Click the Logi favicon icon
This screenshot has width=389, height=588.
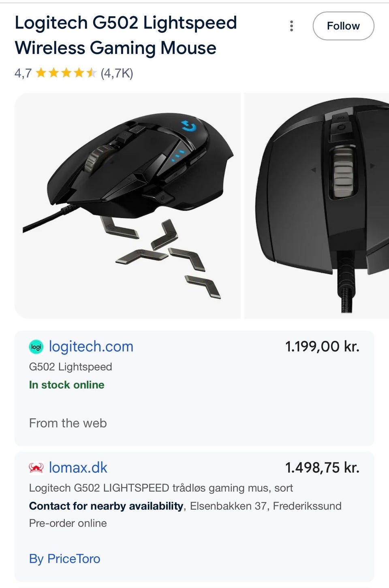click(x=36, y=347)
